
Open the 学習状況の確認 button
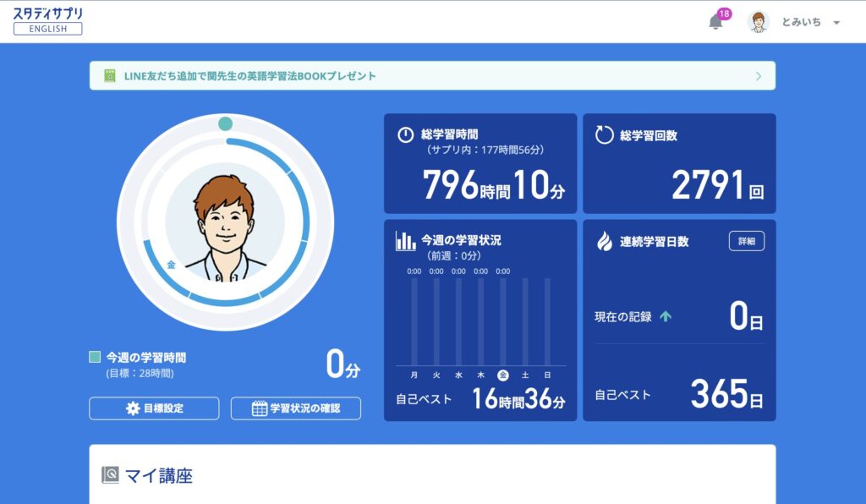296,408
